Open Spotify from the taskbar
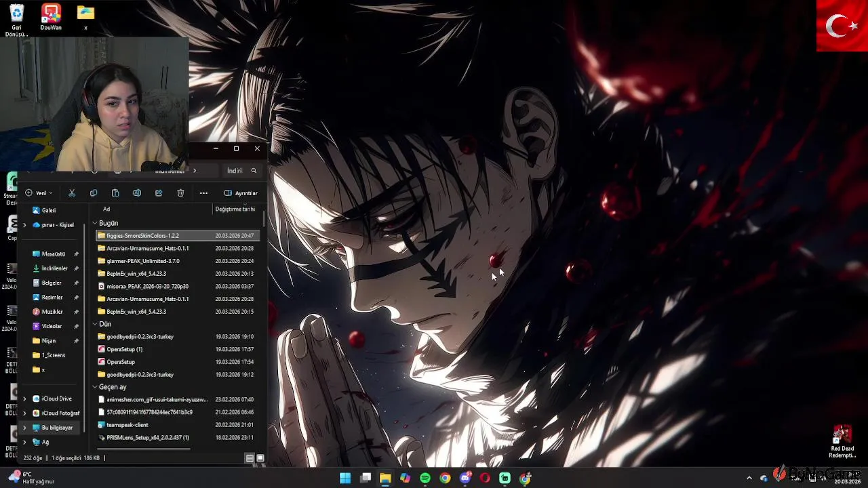Image resolution: width=868 pixels, height=488 pixels. 425,478
